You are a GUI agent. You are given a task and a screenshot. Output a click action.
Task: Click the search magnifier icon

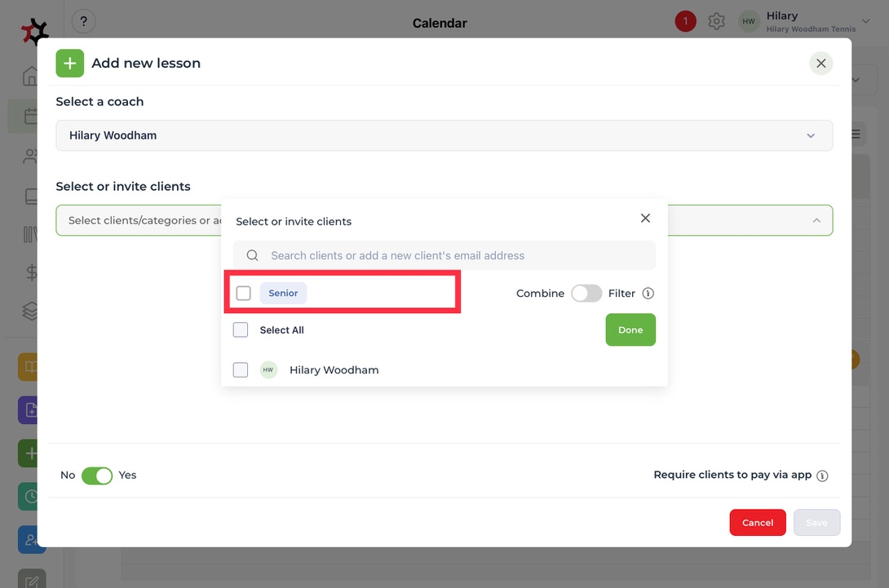[x=253, y=255]
